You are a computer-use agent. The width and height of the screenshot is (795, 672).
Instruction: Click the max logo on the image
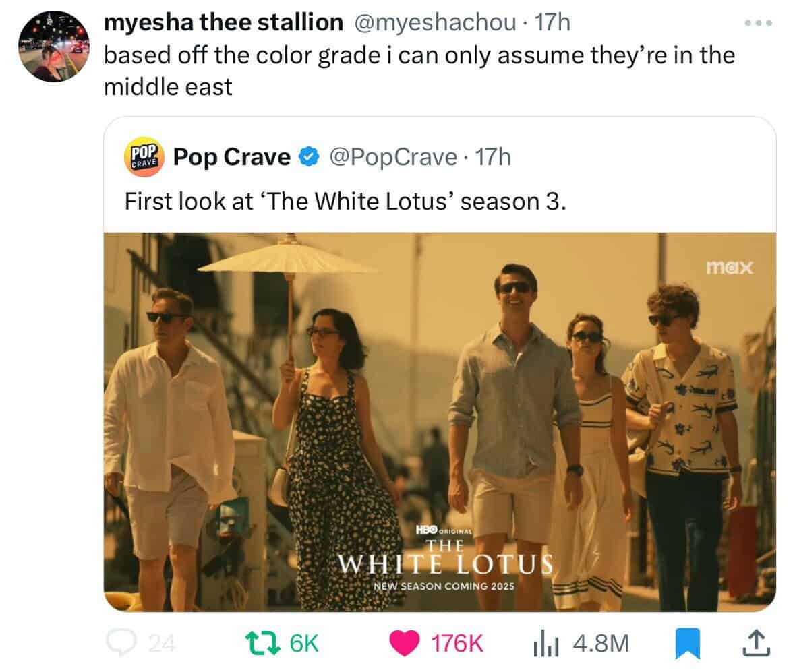730,268
